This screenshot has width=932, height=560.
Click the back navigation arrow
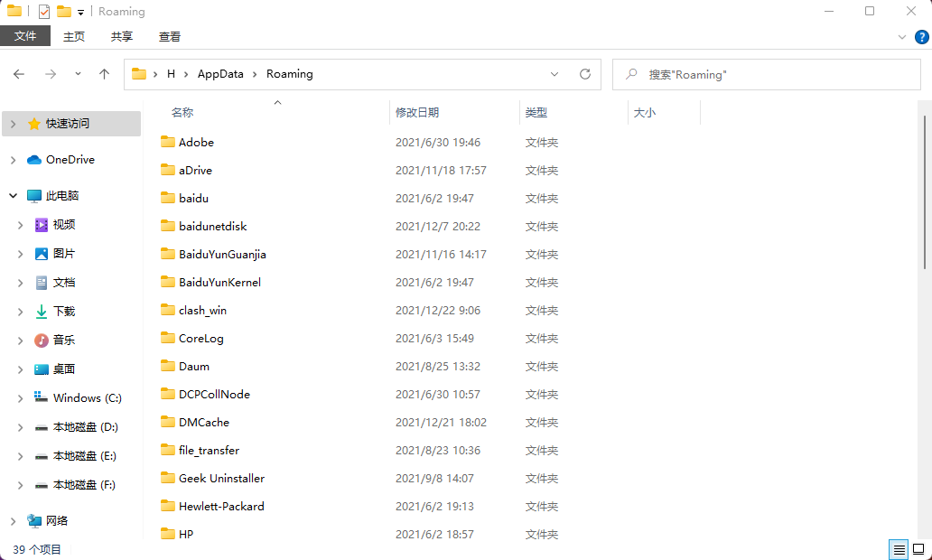[19, 74]
